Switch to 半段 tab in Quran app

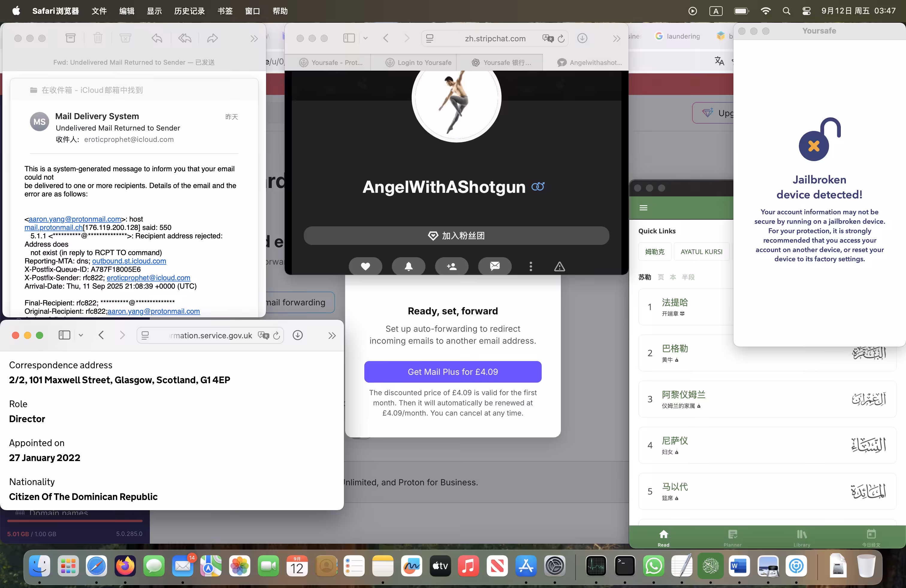(688, 277)
